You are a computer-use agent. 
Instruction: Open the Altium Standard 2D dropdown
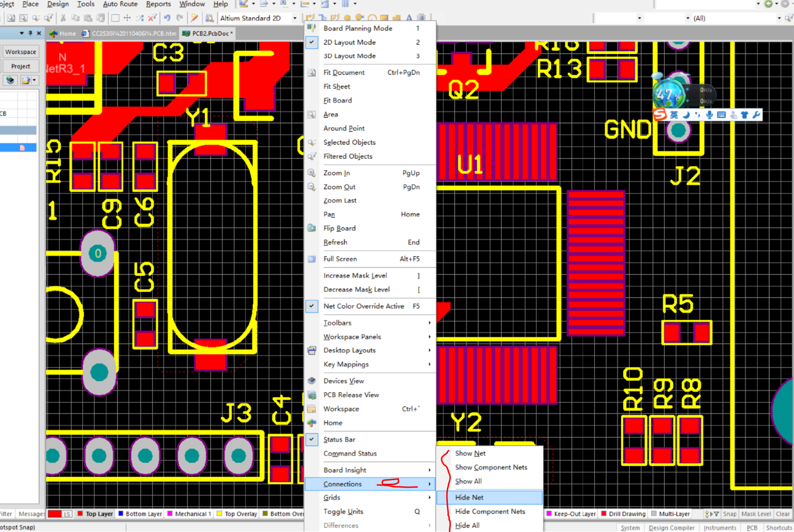point(295,18)
